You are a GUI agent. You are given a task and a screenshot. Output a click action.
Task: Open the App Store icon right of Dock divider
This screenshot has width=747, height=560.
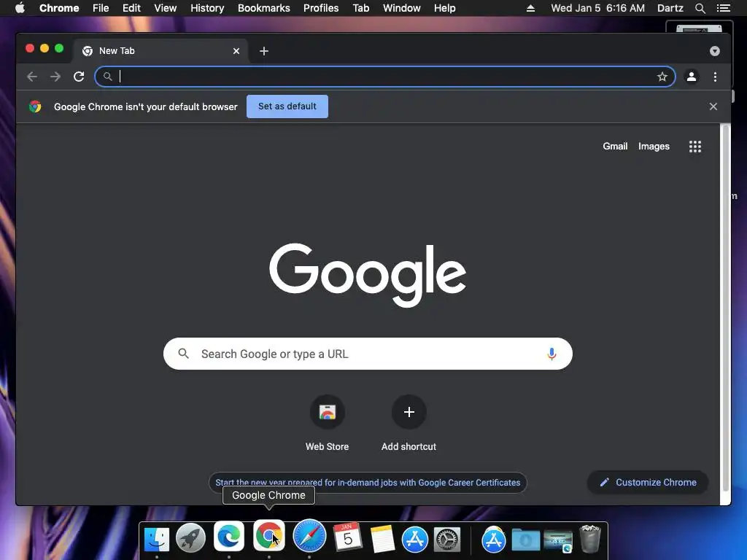pos(494,540)
